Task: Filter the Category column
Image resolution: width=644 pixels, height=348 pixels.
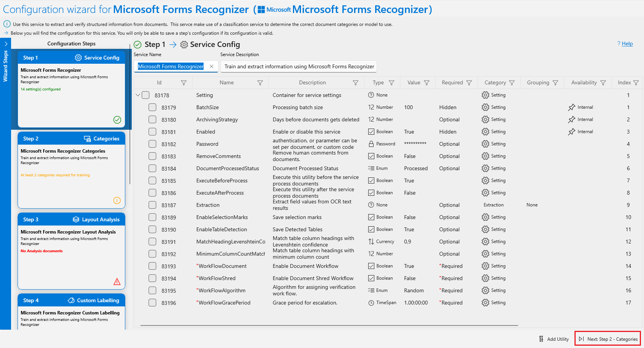Action: pos(512,83)
